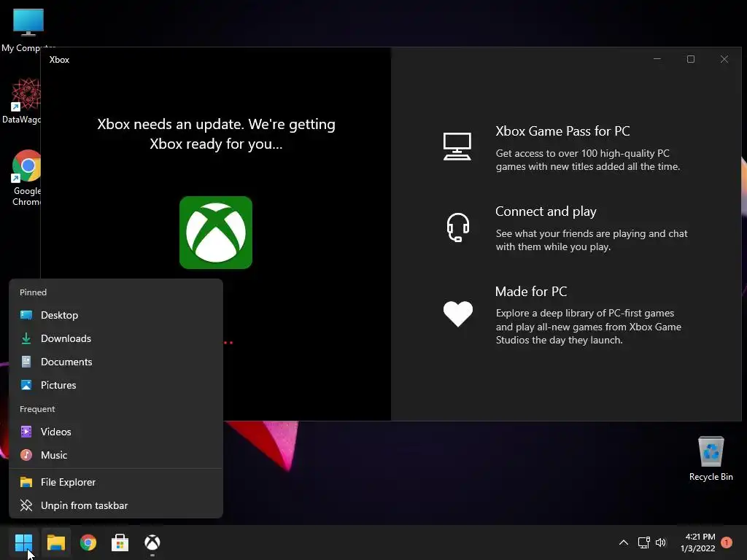The width and height of the screenshot is (747, 560).
Task: Click the Xbox Game Pass for PC heading
Action: (562, 131)
